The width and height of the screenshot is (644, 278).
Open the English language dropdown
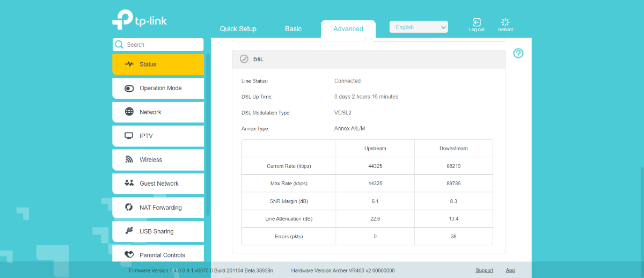pos(419,27)
